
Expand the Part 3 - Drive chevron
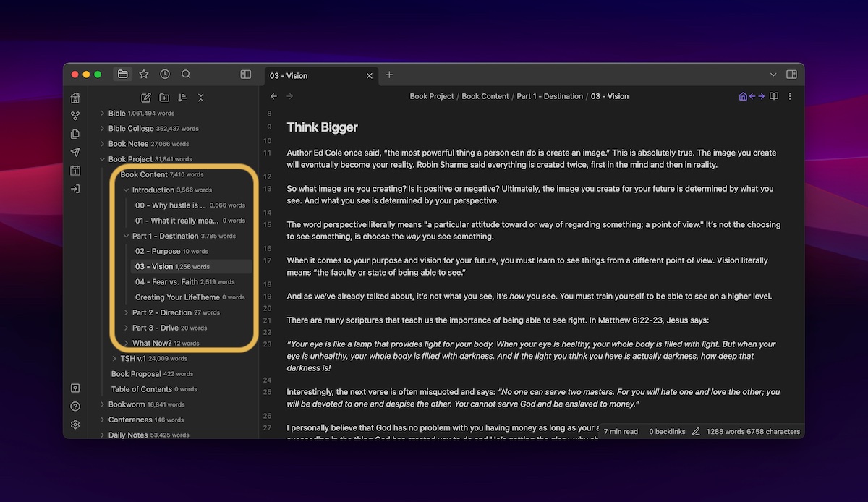[126, 328]
